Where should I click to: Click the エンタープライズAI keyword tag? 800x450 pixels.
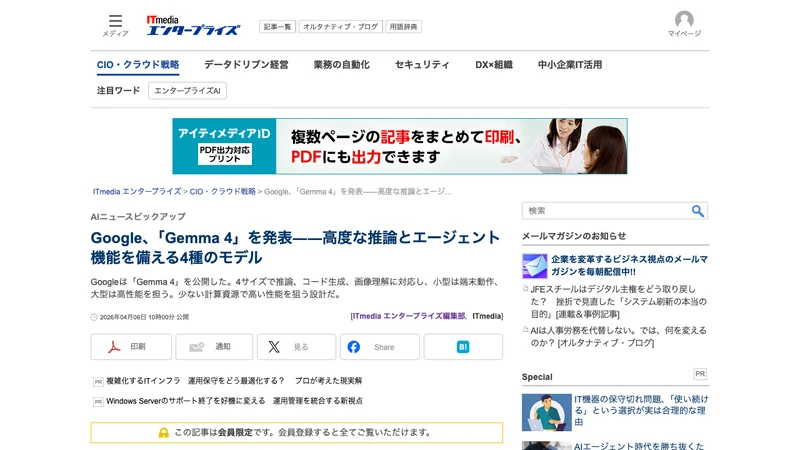187,91
